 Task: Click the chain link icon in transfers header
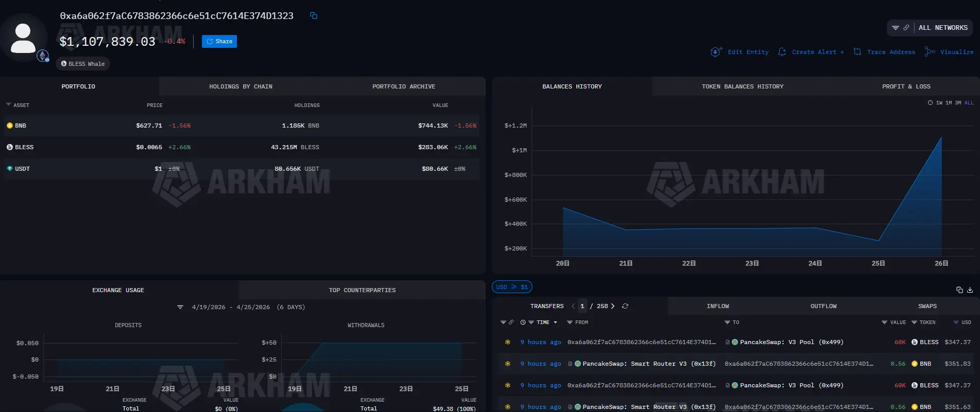pos(511,323)
